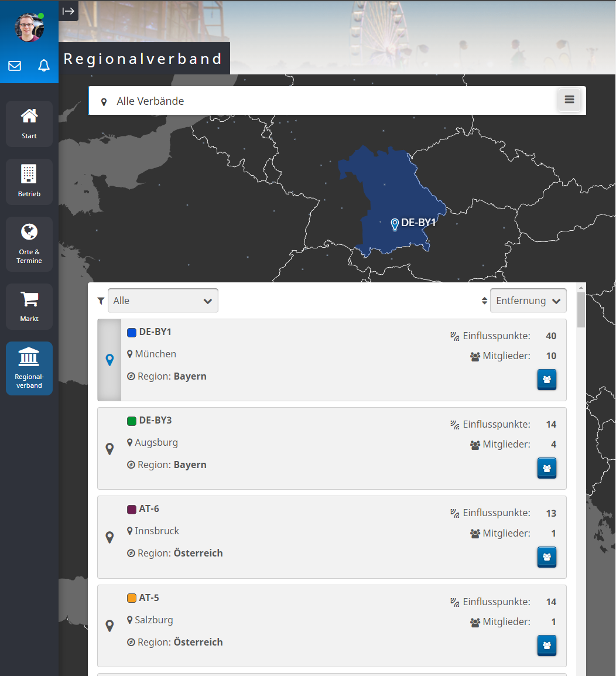The image size is (616, 676).
Task: Click the members button for AT-5
Action: tap(546, 646)
